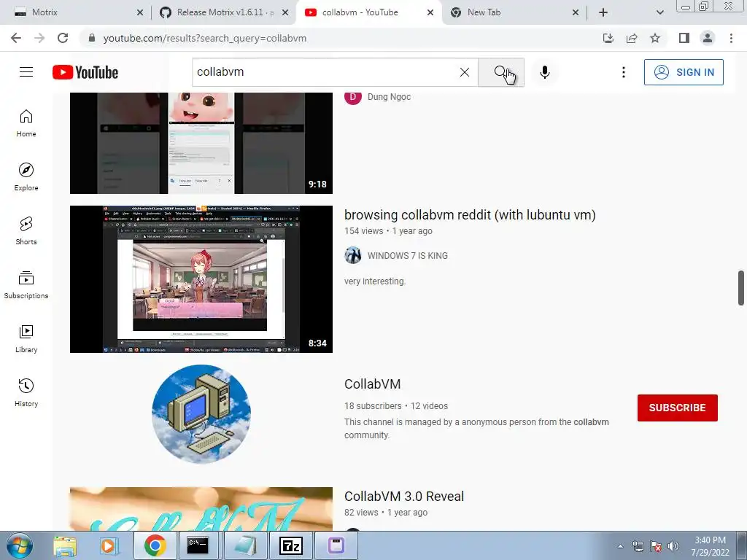
Task: Run search with magnifier button
Action: click(500, 72)
